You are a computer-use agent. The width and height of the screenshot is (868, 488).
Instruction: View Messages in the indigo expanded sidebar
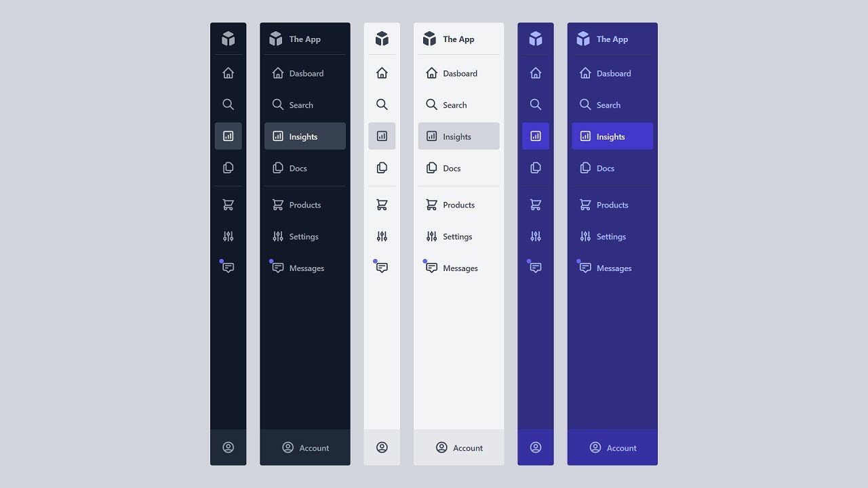612,268
